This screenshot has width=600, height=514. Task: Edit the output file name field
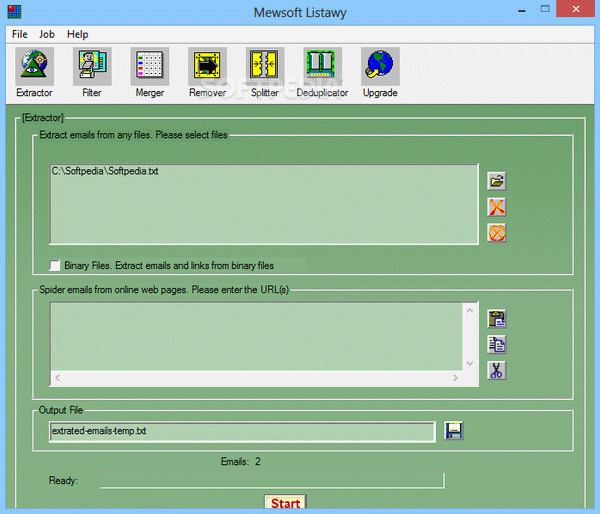tap(242, 432)
